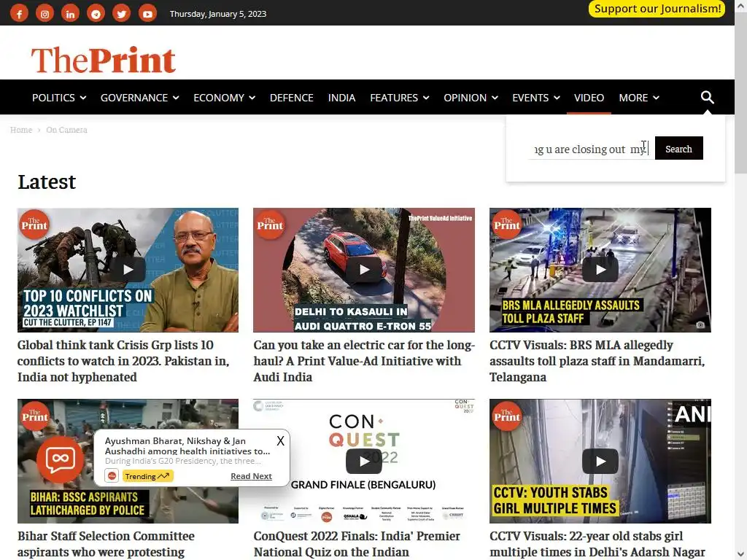Expand the Features menu
747x560 pixels.
[x=400, y=98]
